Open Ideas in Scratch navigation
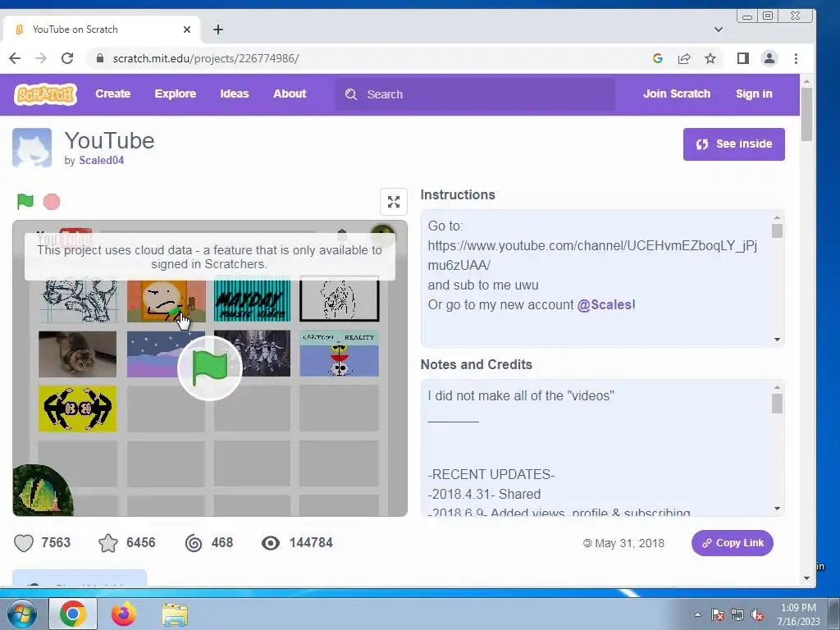This screenshot has height=630, width=840. click(x=235, y=94)
